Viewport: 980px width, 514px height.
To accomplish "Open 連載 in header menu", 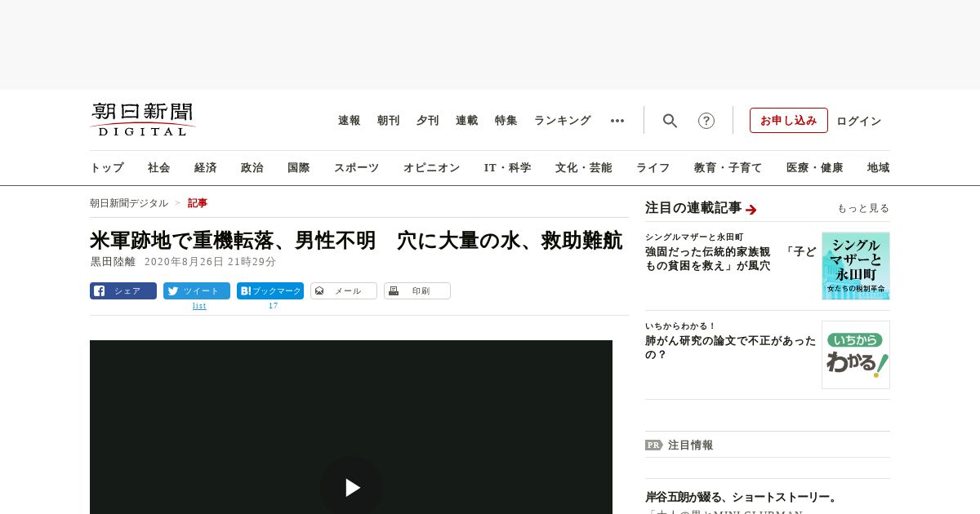I will (x=467, y=121).
